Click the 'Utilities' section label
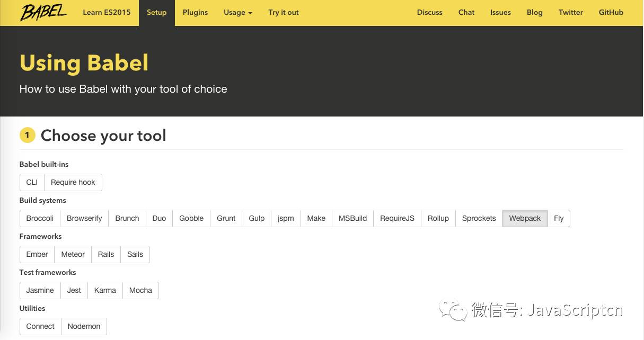Viewport: 644px width, 340px height. click(32, 308)
